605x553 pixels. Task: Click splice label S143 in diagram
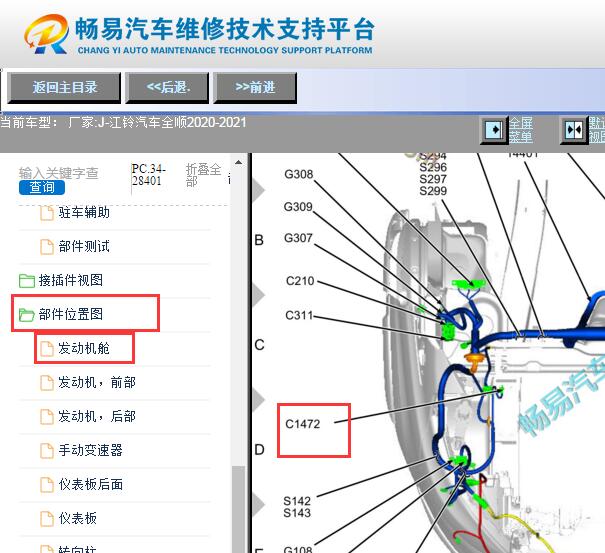coord(297,513)
